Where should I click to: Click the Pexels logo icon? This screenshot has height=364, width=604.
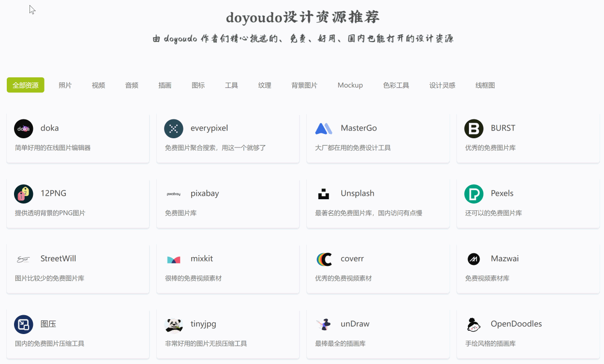pyautogui.click(x=474, y=194)
